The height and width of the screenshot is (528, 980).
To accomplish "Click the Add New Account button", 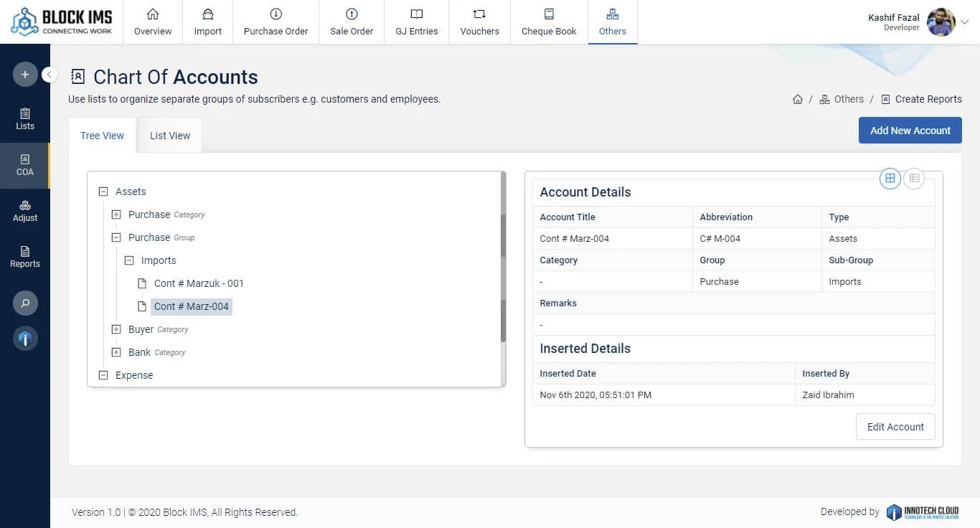I will [x=910, y=131].
